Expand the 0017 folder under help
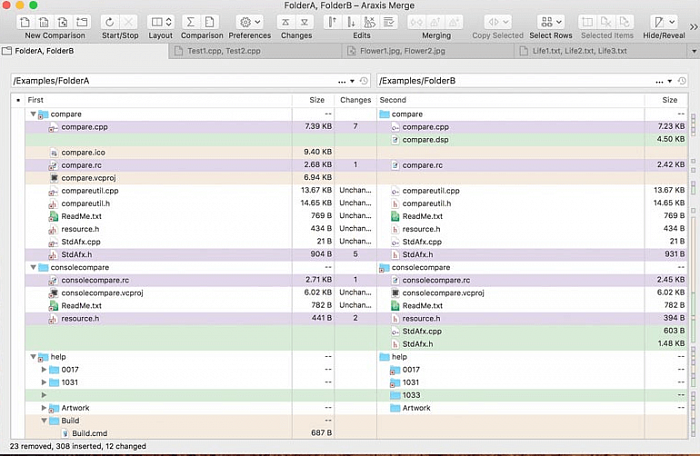The width and height of the screenshot is (700, 456). click(x=44, y=369)
